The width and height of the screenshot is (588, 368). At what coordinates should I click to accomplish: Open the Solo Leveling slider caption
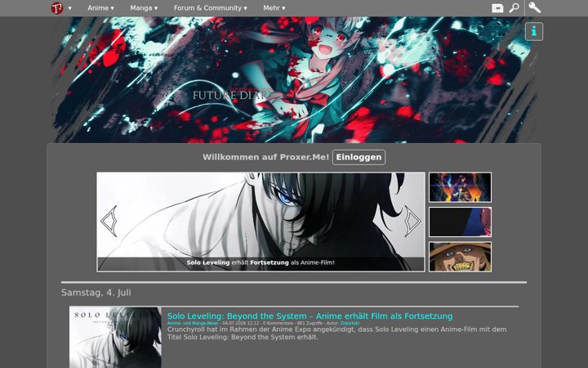click(x=261, y=263)
